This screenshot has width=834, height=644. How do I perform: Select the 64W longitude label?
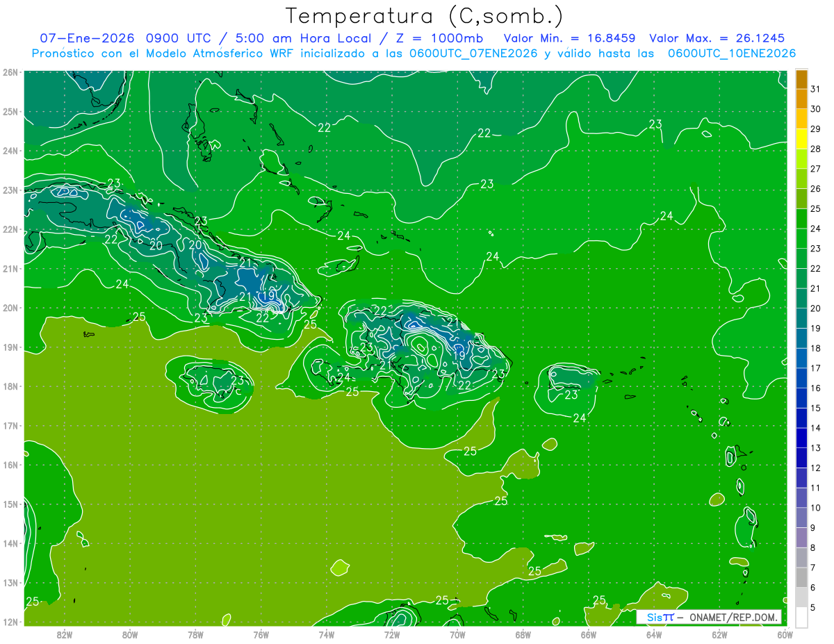pyautogui.click(x=654, y=634)
